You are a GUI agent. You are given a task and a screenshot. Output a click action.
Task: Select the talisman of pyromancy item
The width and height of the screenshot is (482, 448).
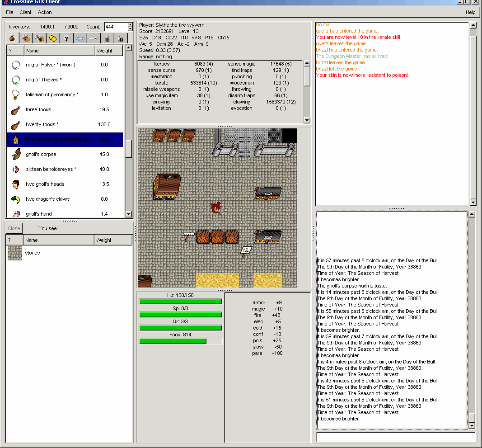52,95
